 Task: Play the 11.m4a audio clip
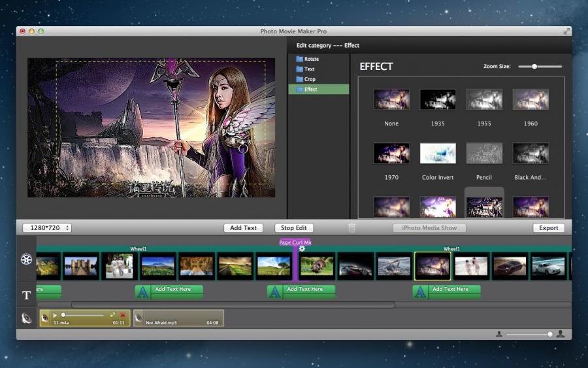55,315
